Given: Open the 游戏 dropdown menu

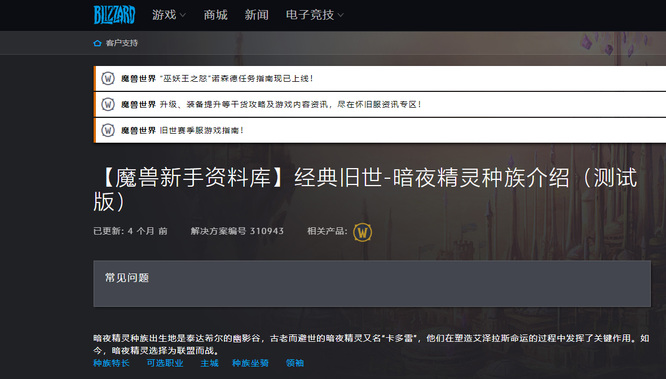Looking at the screenshot, I should pyautogui.click(x=169, y=15).
